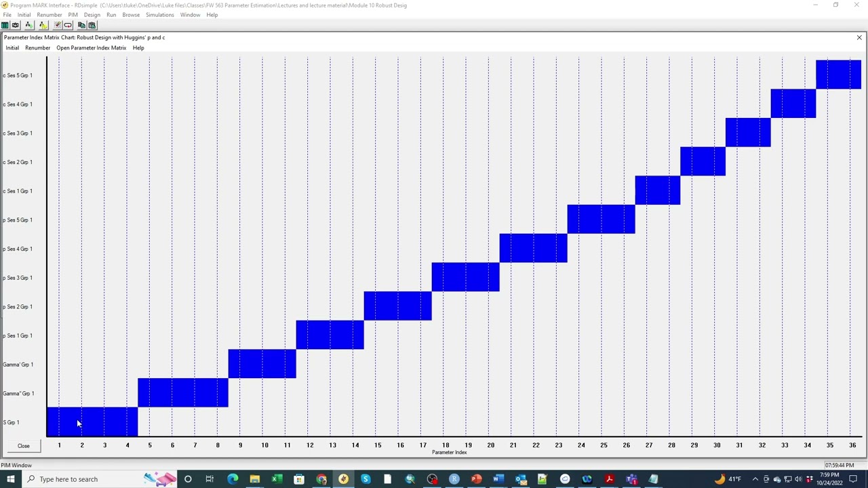868x488 pixels.
Task: Open Task View from the taskbar
Action: tap(210, 479)
